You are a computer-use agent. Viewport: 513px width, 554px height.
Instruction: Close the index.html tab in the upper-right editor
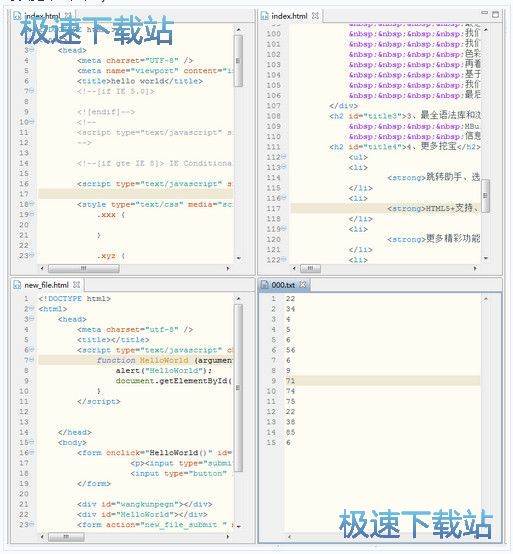316,16
